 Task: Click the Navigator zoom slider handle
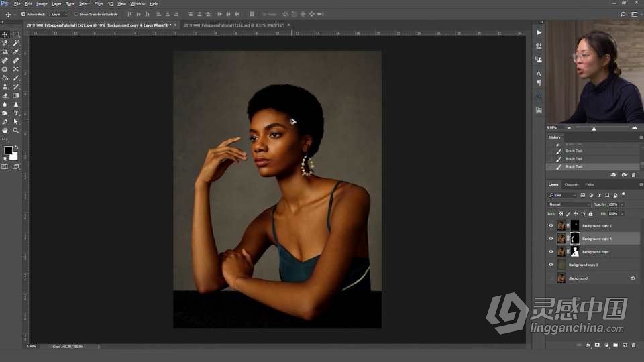point(594,129)
